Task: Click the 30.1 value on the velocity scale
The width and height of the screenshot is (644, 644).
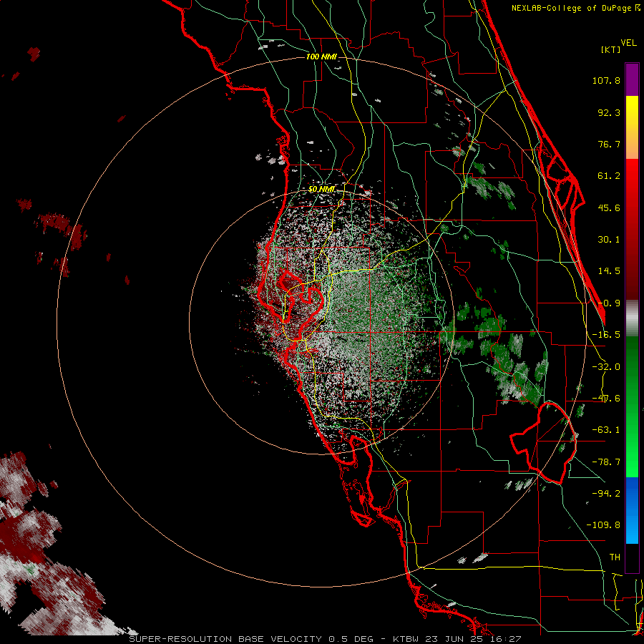Action: click(609, 240)
